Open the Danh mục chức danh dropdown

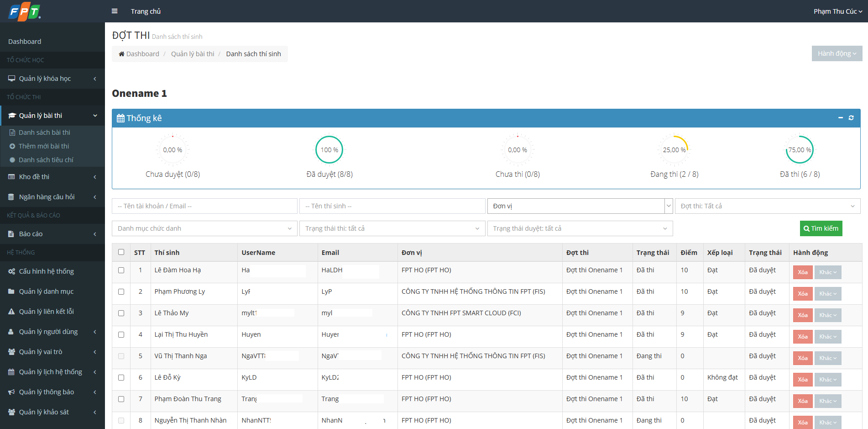click(x=204, y=228)
